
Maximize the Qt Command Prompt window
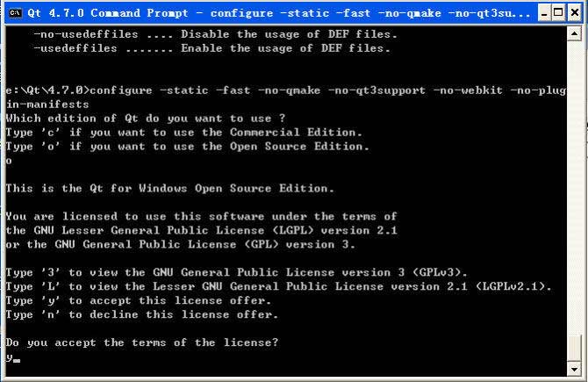[556, 13]
